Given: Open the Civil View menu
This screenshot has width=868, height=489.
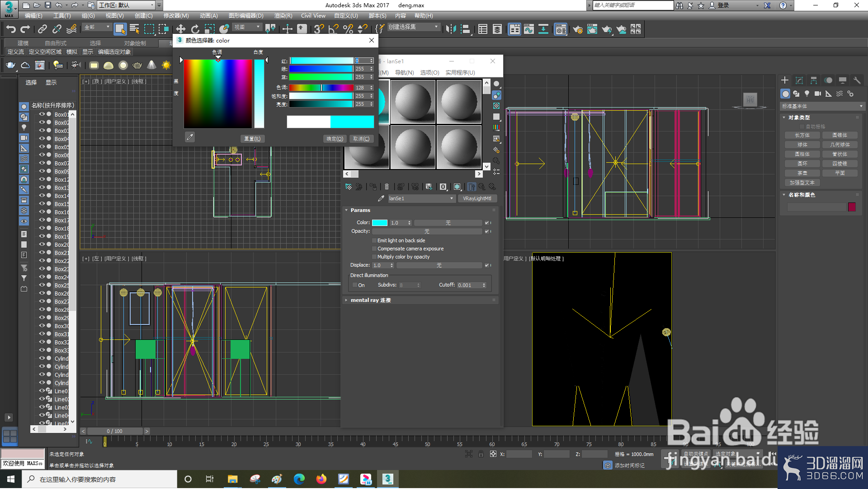Looking at the screenshot, I should coord(313,16).
